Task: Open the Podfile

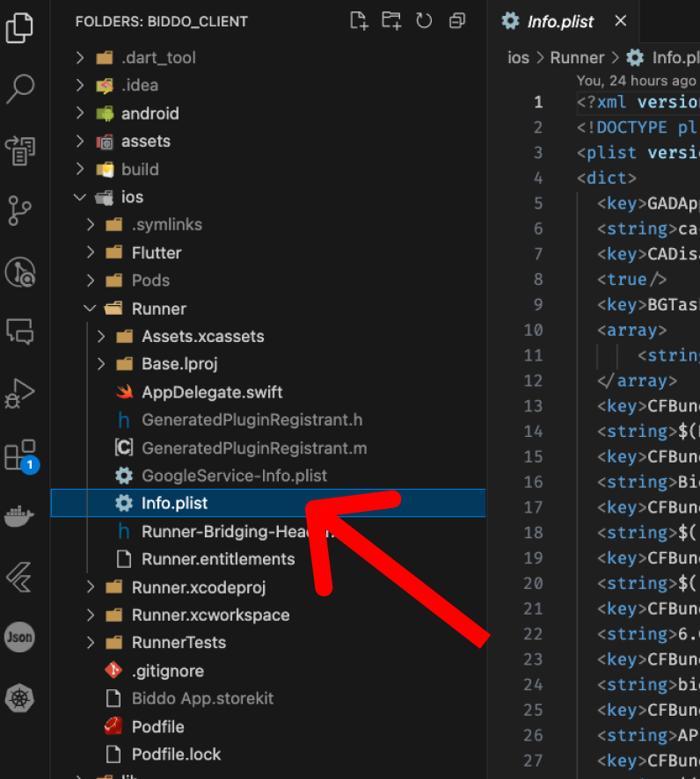Action: 158,727
